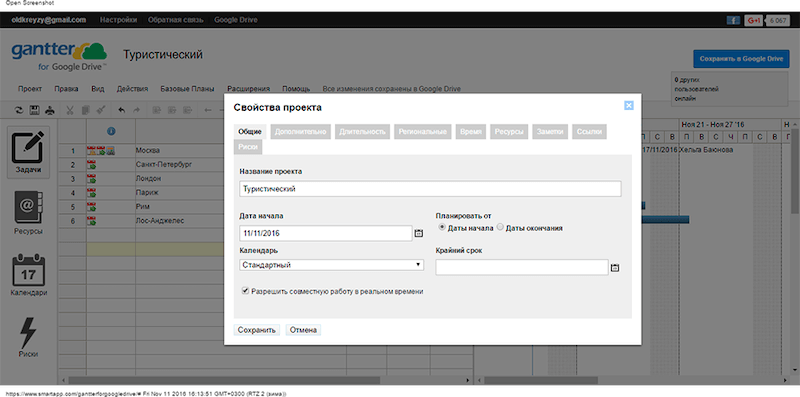Click the Google +1 button
This screenshot has width=800, height=397.
pos(753,20)
